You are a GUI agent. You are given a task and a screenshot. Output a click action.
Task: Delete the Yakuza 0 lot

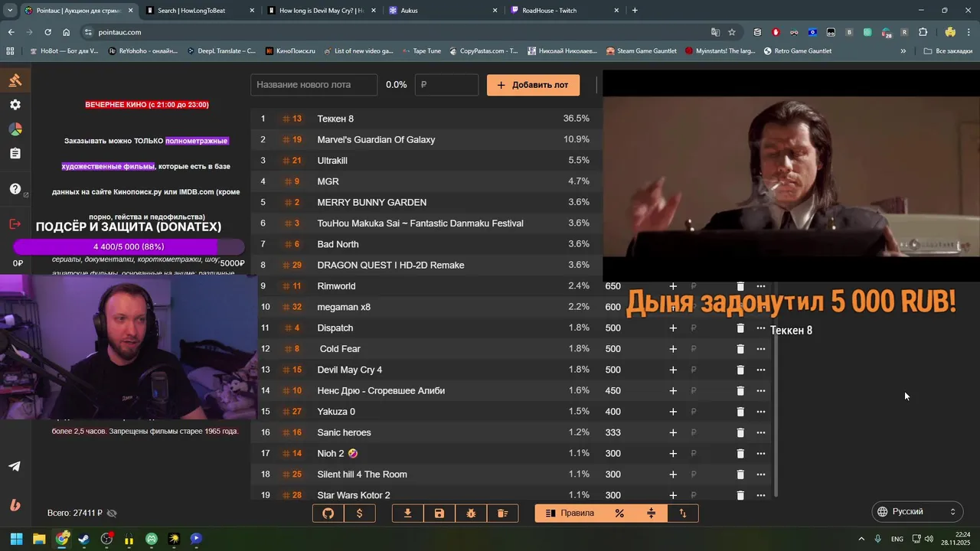click(740, 412)
